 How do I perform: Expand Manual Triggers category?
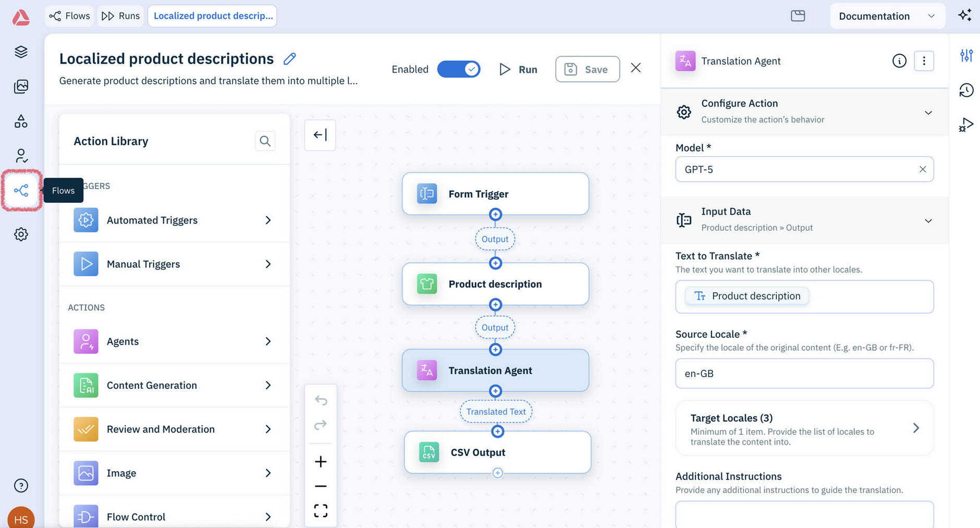click(174, 264)
